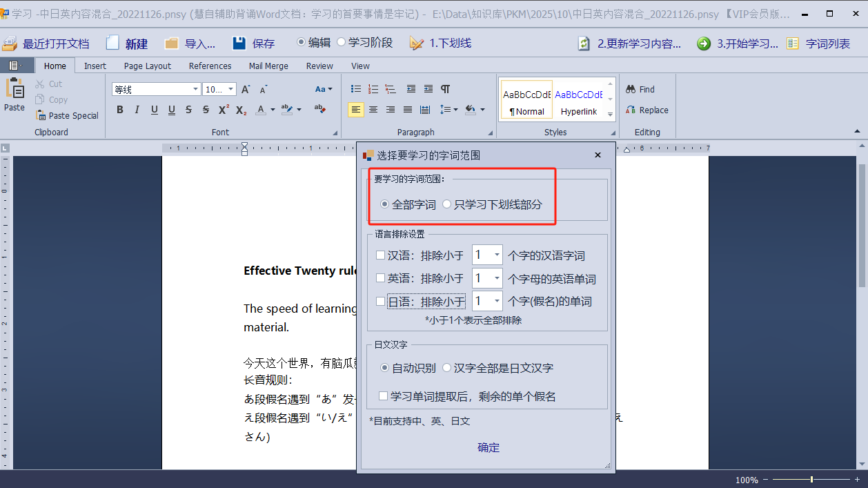Image resolution: width=868 pixels, height=488 pixels.
Task: Click the Clear Formatting eraser icon
Action: coord(319,109)
